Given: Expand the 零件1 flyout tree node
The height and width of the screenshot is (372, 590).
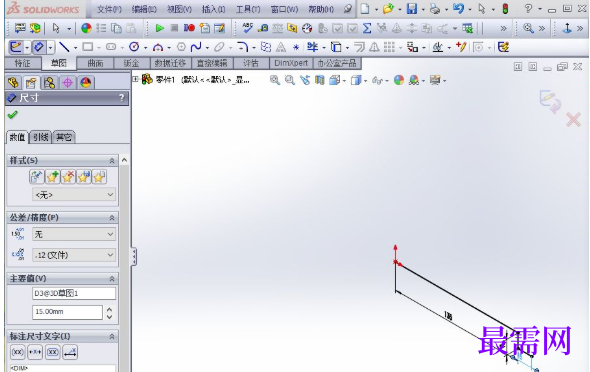Looking at the screenshot, I should (x=135, y=79).
